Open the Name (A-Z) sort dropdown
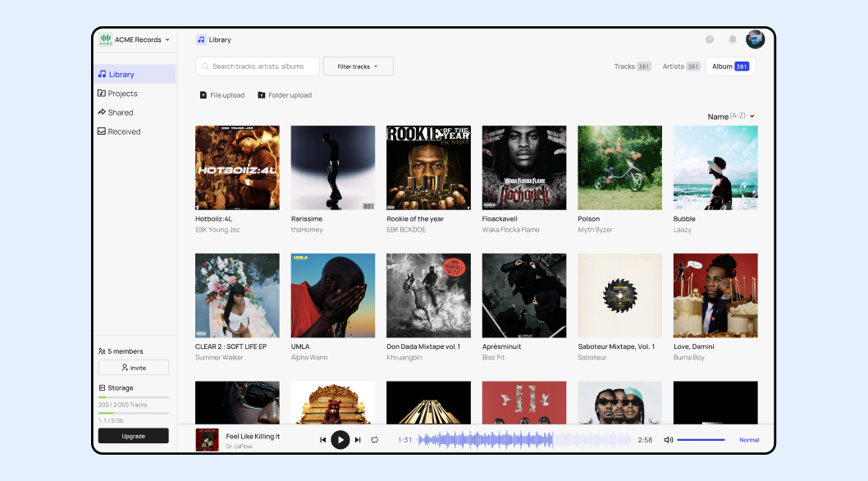 (731, 117)
